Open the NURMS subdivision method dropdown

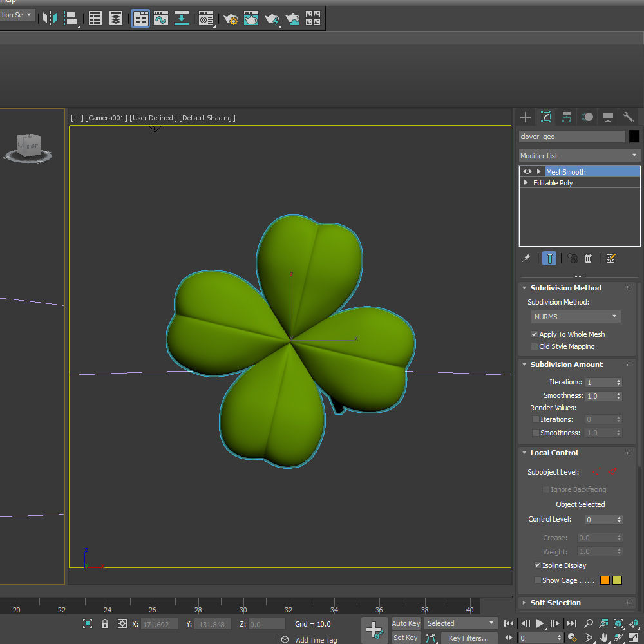pos(576,317)
